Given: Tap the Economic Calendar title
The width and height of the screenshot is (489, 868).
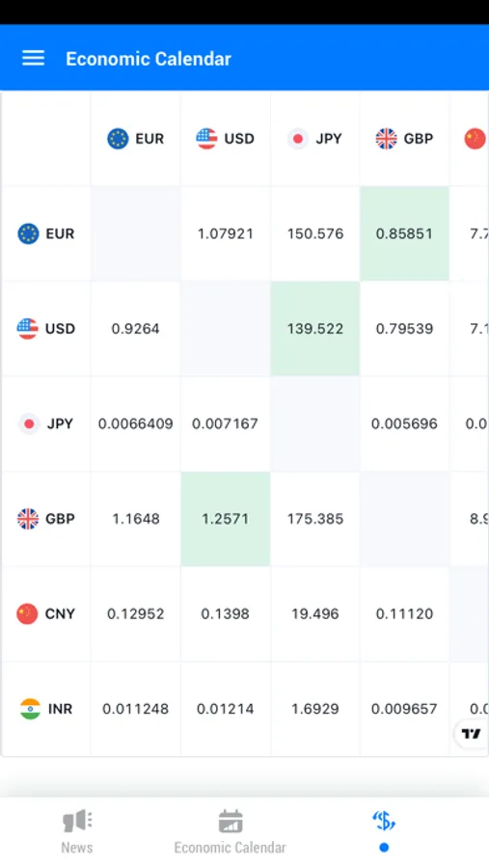Looking at the screenshot, I should (x=149, y=59).
